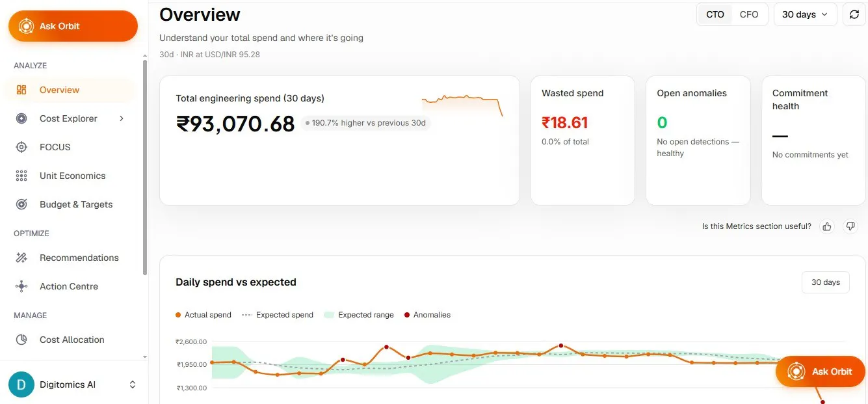Click the Overview grid icon in sidebar
Screen dimensions: 868x404
[21, 90]
